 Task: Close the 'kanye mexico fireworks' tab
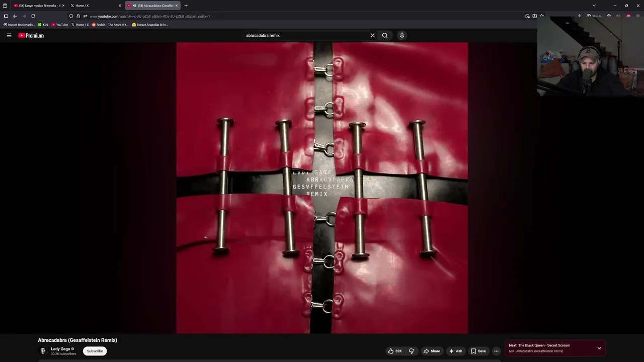63,6
